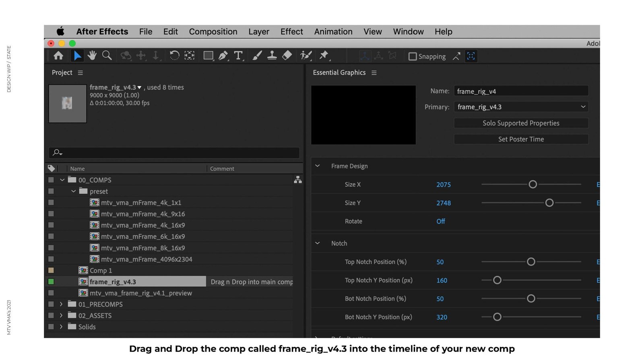Open the Composition menu
The height and width of the screenshot is (363, 644).
pyautogui.click(x=213, y=31)
